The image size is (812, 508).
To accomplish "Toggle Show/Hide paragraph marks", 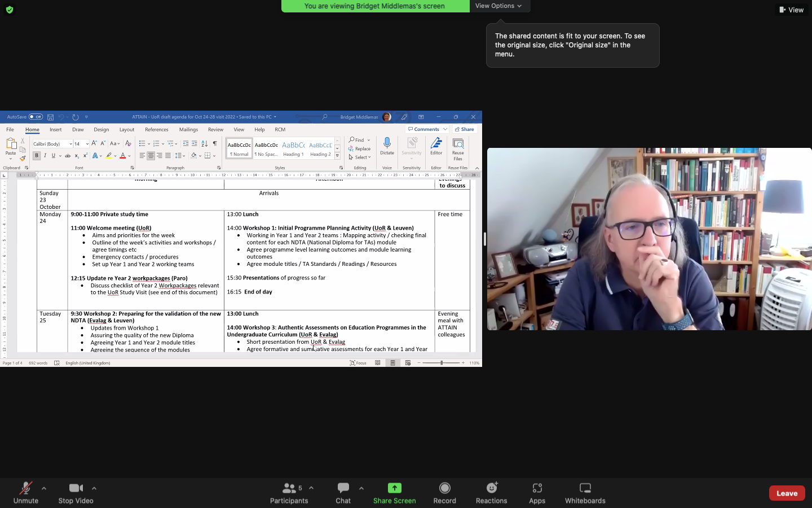I will click(215, 143).
